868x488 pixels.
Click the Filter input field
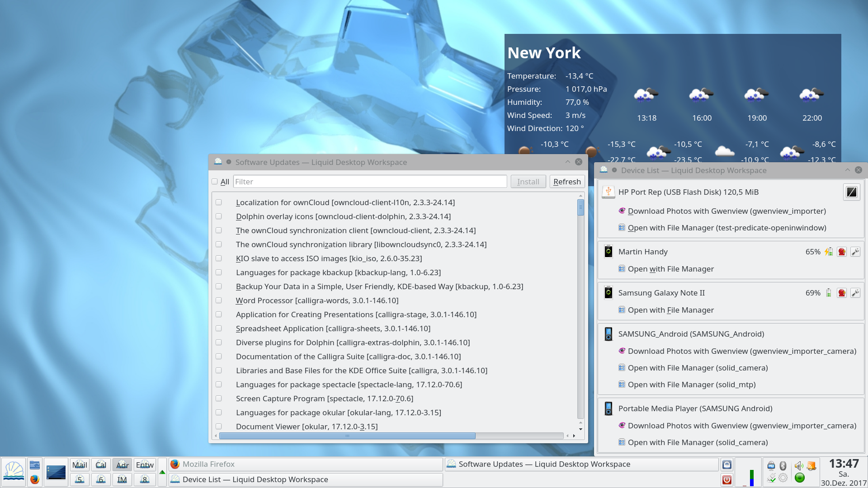pyautogui.click(x=370, y=182)
